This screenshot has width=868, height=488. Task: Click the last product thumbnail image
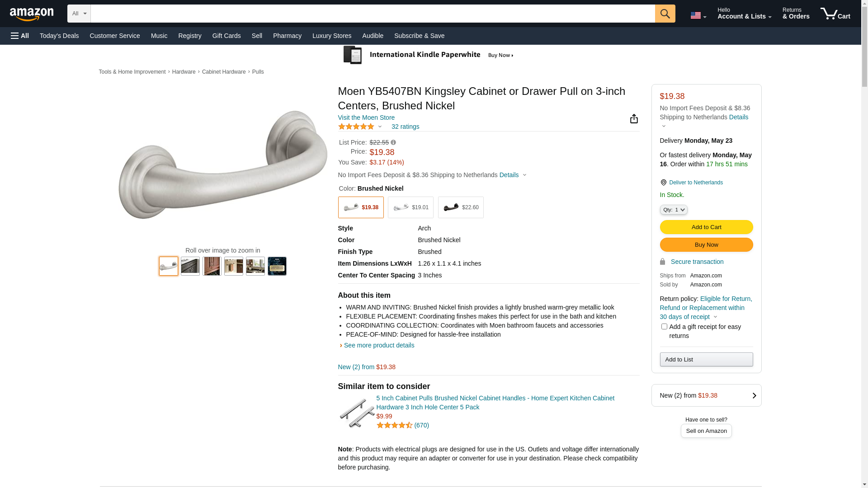pos(277,266)
